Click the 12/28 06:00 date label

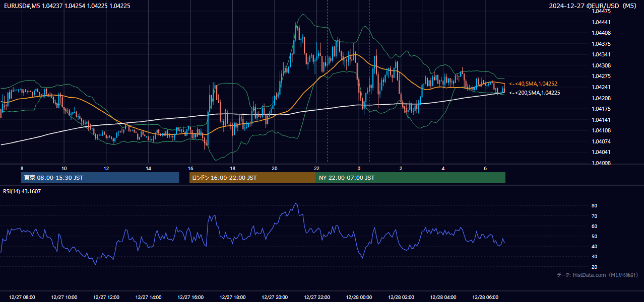485,297
